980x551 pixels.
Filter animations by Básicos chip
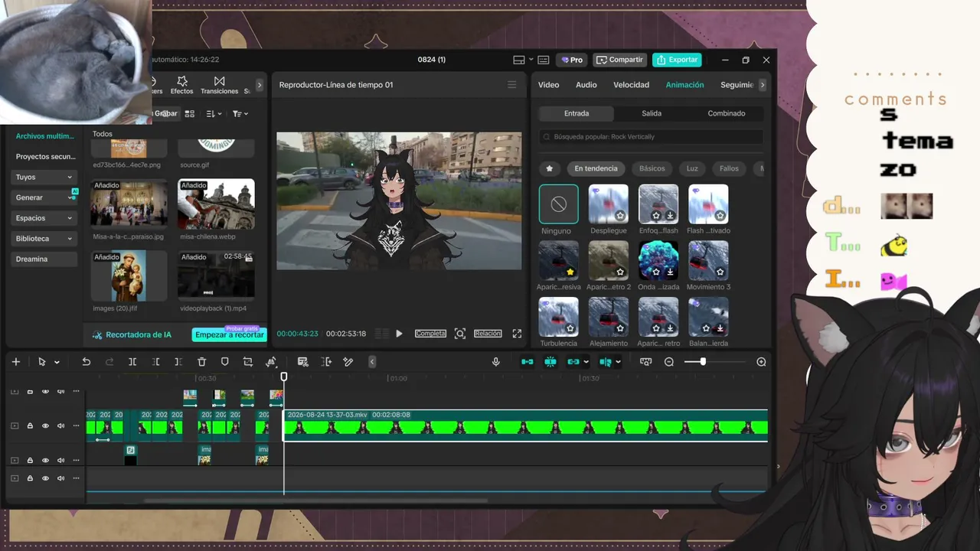[652, 168]
